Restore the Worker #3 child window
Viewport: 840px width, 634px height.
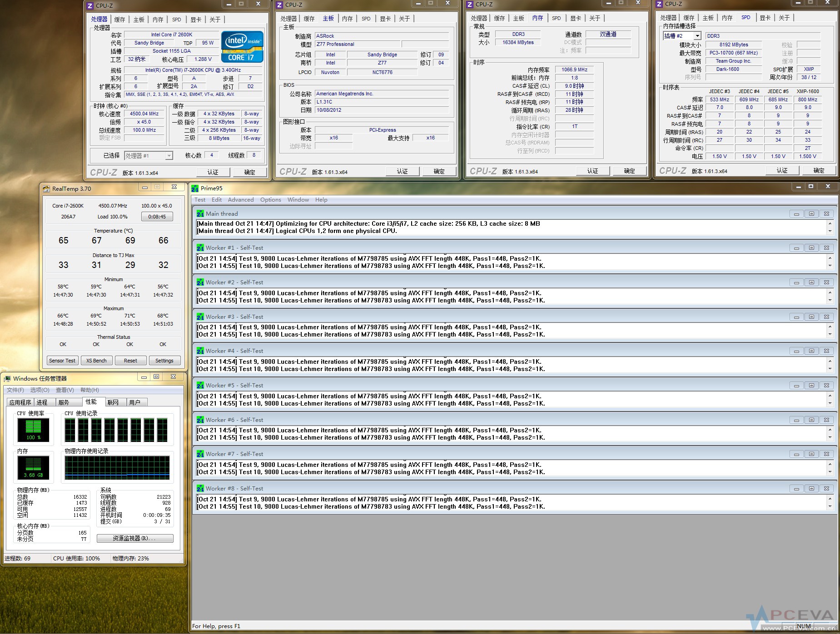coord(811,317)
